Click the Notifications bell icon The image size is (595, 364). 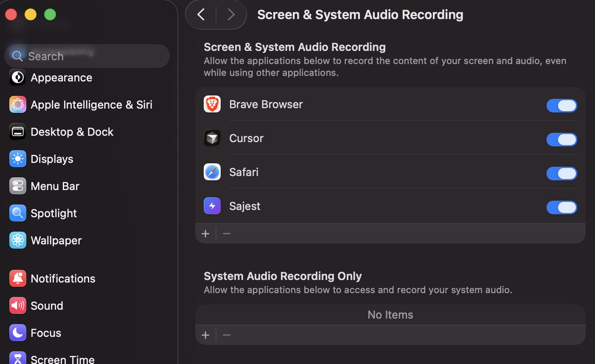point(18,279)
